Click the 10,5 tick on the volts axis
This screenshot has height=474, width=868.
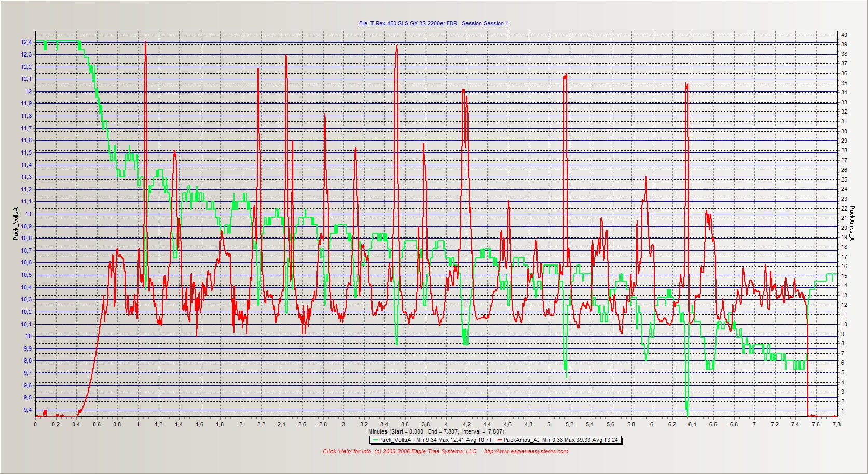26,275
